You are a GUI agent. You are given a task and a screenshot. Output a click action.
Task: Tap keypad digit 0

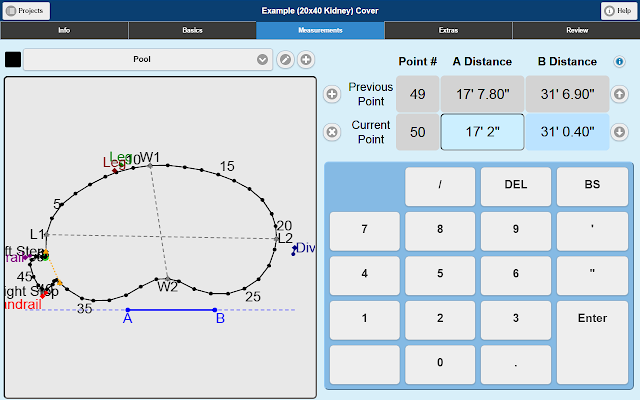[x=440, y=364]
